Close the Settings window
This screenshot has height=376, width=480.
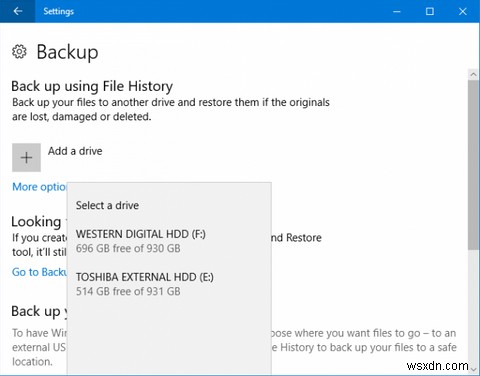click(463, 11)
